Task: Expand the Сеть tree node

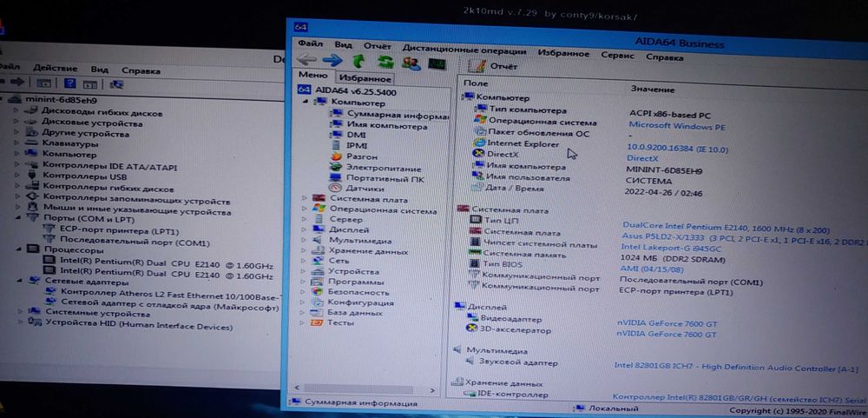Action: [x=305, y=261]
